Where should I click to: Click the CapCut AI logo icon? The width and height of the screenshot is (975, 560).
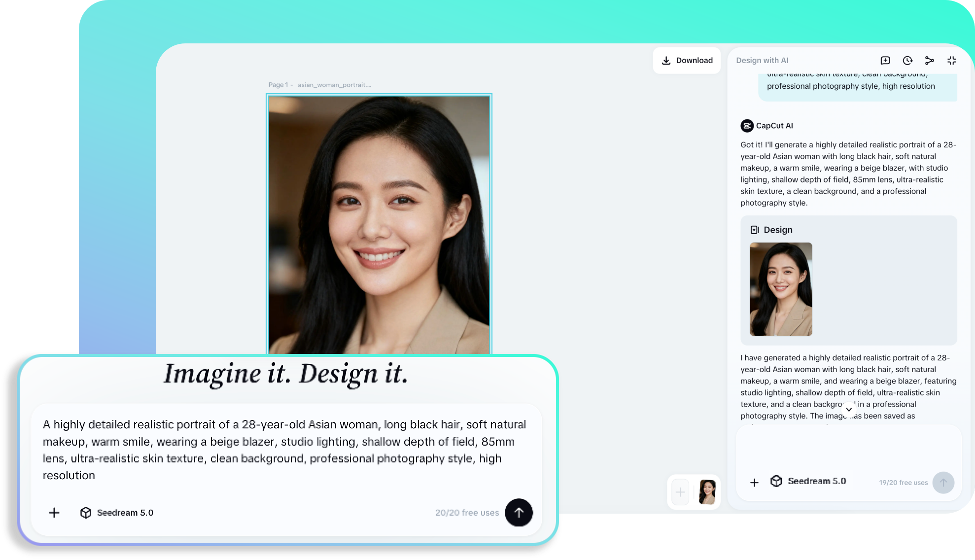pyautogui.click(x=747, y=126)
